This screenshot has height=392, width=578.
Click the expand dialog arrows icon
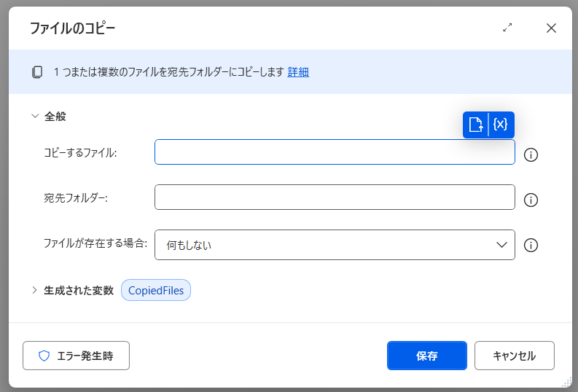507,28
